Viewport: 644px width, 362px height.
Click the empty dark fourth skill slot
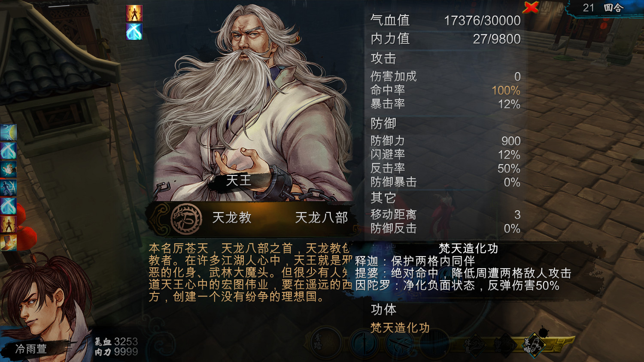(434, 343)
